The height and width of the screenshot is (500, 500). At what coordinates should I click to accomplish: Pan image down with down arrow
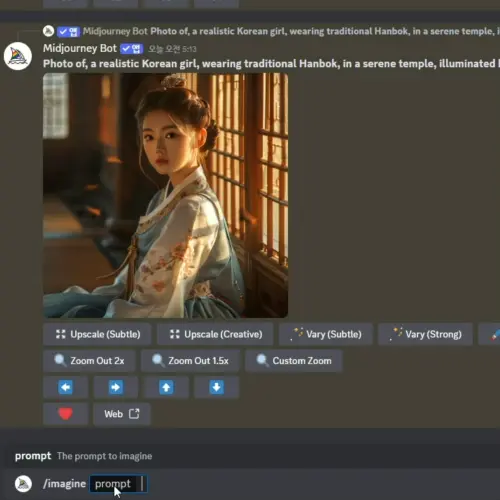(x=217, y=387)
